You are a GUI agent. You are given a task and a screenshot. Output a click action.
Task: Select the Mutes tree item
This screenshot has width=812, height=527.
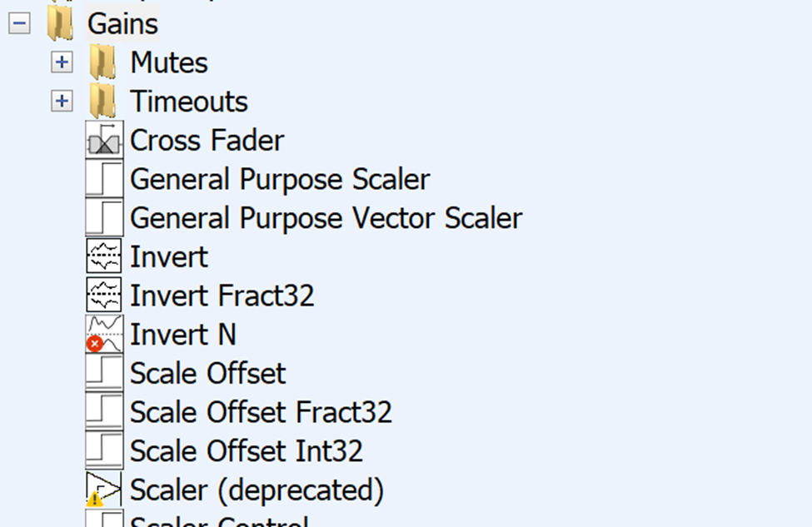pyautogui.click(x=169, y=62)
